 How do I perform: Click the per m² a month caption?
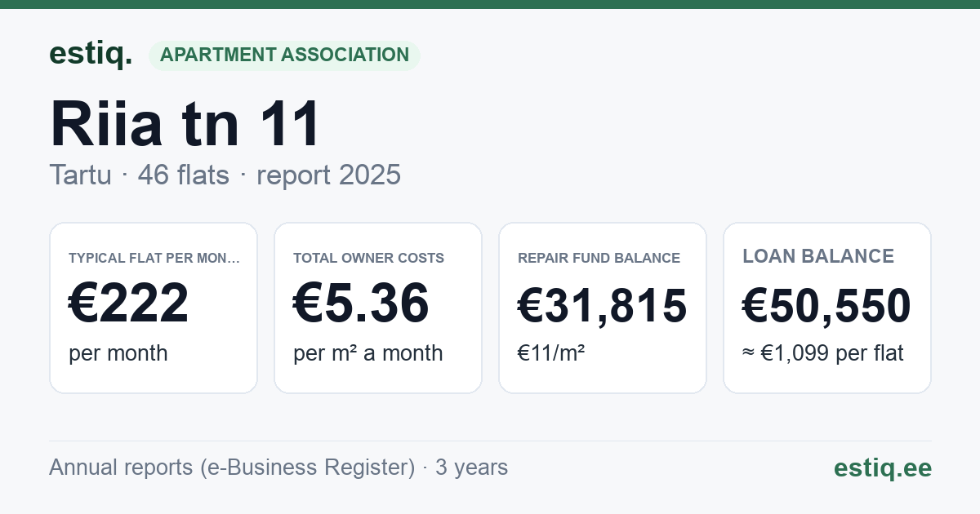point(367,353)
